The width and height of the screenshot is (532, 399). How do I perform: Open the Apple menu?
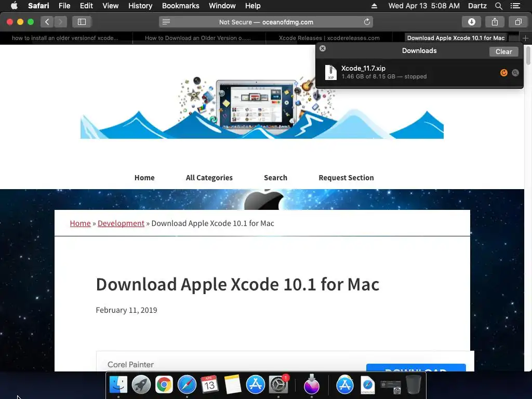tap(14, 6)
